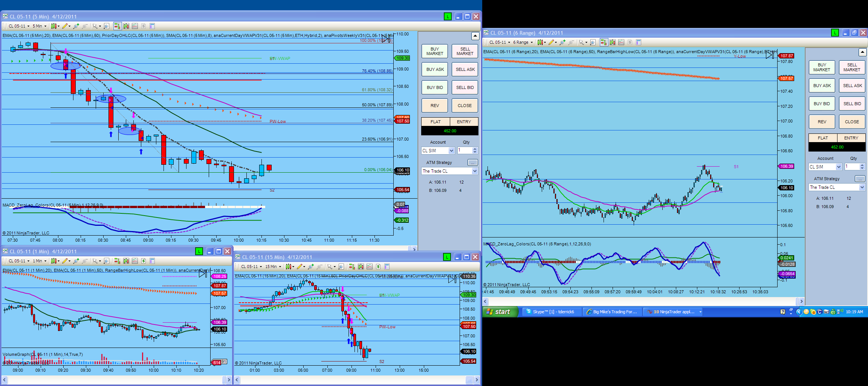The height and width of the screenshot is (386, 868).
Task: Toggle green L link button on 1 Min chart
Action: click(199, 251)
